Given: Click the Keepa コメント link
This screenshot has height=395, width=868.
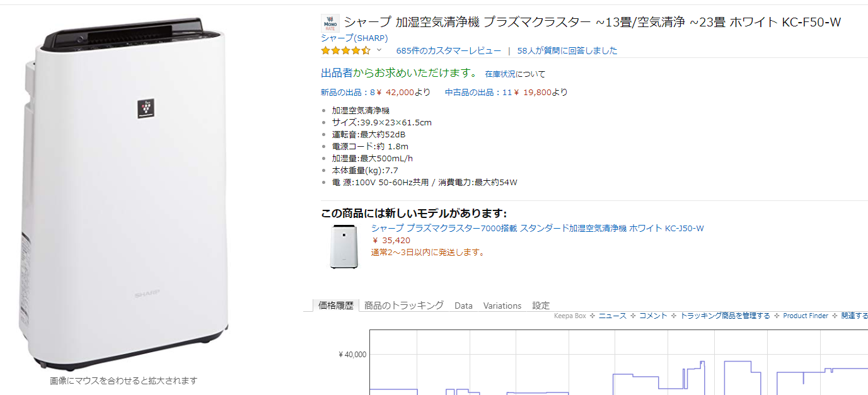Looking at the screenshot, I should coord(653,316).
